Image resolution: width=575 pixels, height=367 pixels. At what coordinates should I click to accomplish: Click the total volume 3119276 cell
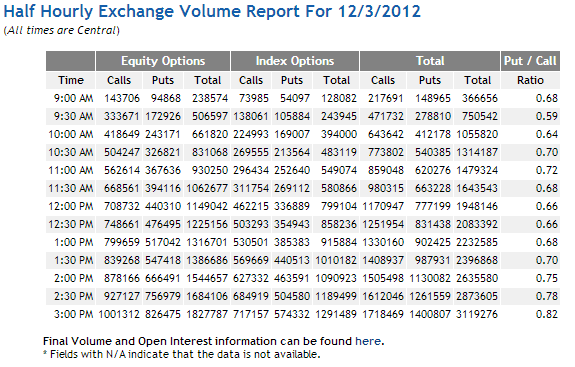477,314
